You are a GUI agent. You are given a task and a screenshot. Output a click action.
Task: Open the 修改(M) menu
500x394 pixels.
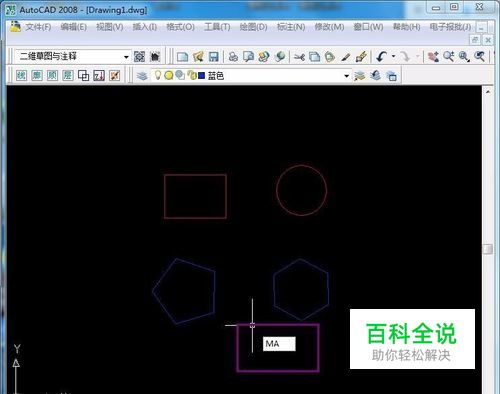(329, 27)
